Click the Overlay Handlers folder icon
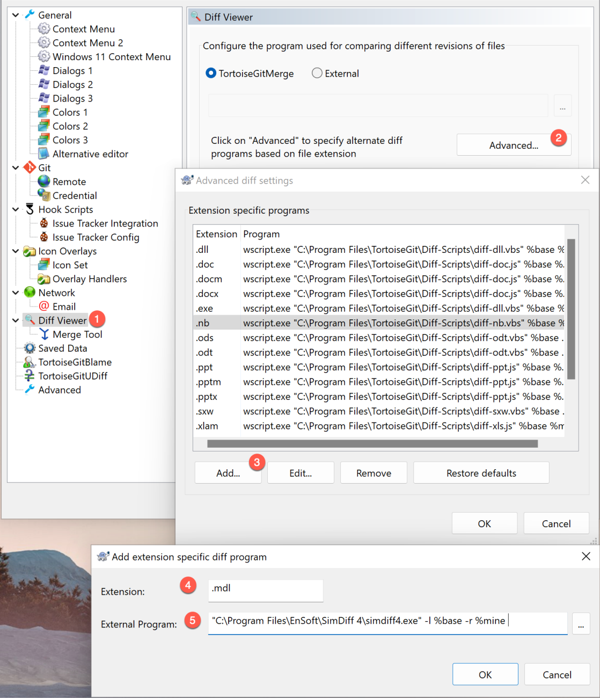 pyautogui.click(x=44, y=279)
